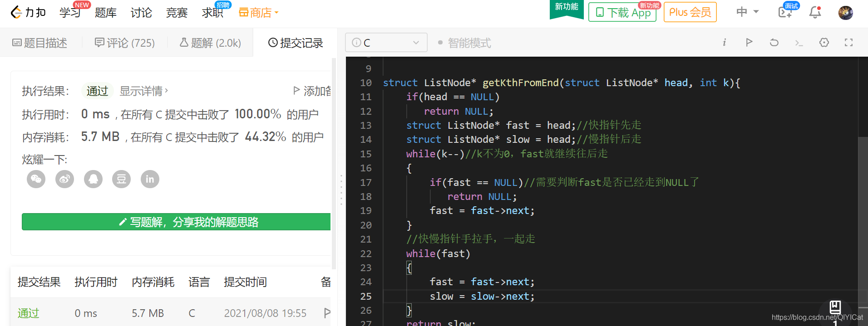Screen dimensions: 868x326
Task: Click the left panel scrollbar
Action: pos(334,163)
